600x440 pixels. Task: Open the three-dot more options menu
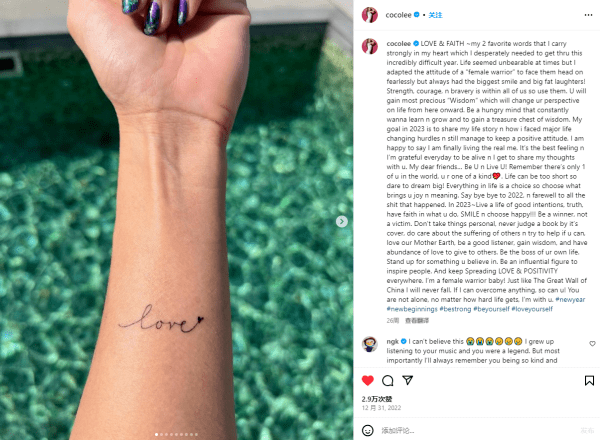[x=589, y=15]
